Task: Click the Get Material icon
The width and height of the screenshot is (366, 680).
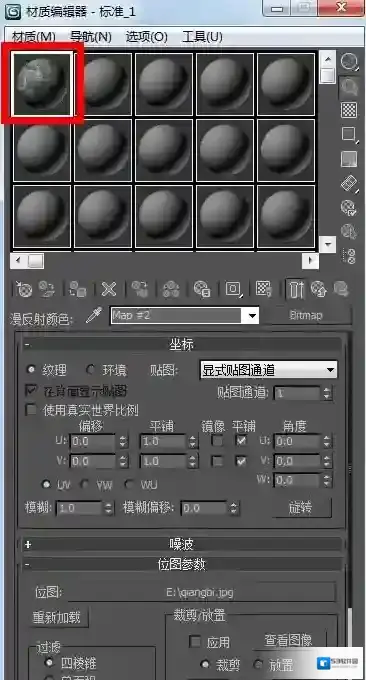Action: coord(23,289)
